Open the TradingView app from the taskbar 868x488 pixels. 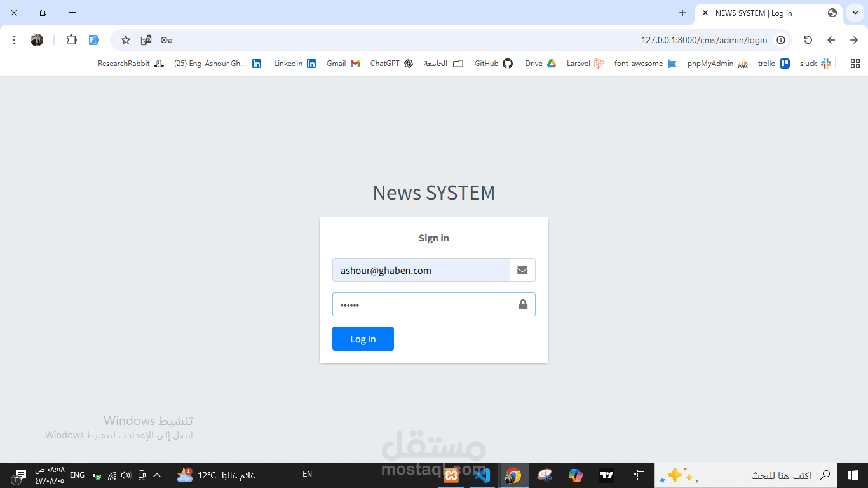(x=607, y=475)
